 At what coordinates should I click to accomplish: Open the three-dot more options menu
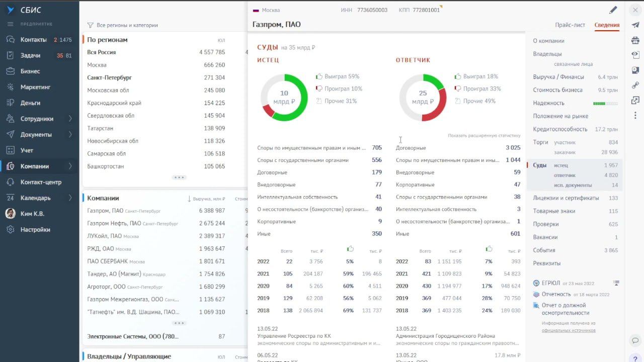pos(635,116)
